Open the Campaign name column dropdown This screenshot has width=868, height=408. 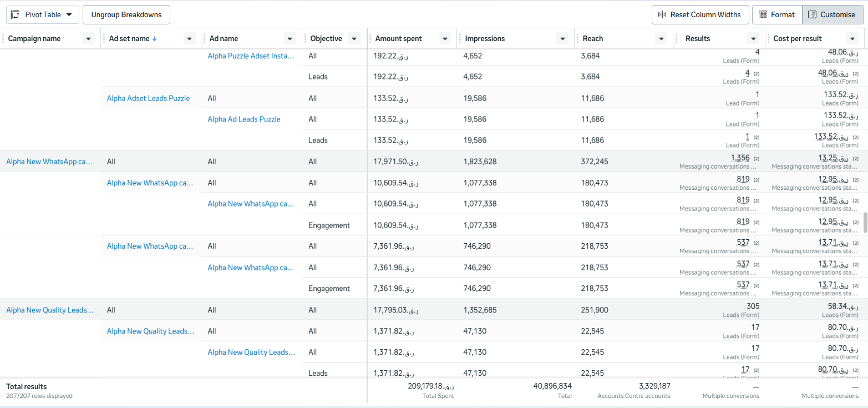(89, 39)
